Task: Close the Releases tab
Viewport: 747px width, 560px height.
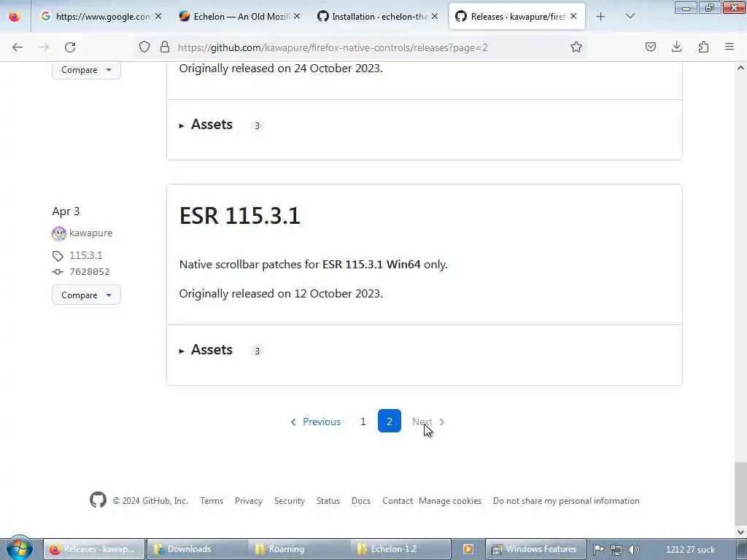Action: click(573, 16)
